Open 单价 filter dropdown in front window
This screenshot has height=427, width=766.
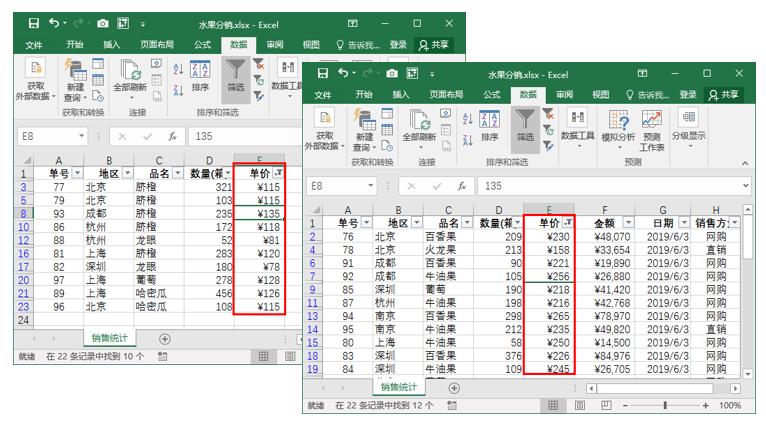click(568, 223)
